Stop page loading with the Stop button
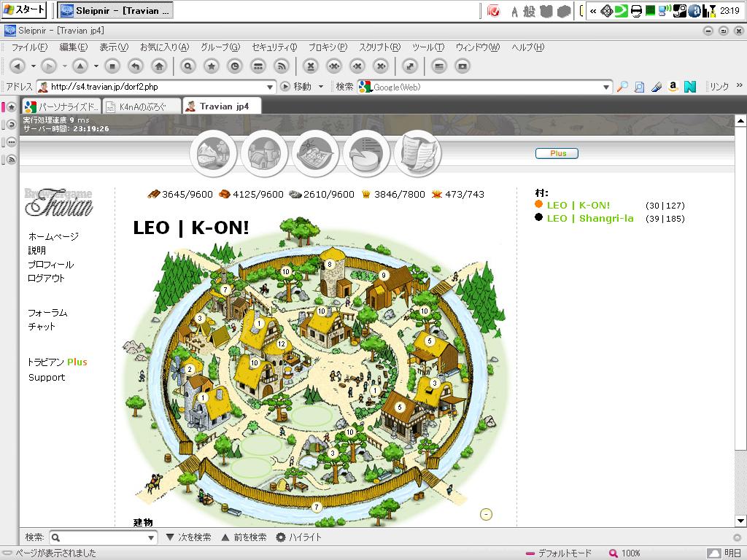Screen dimensions: 747x560 click(x=112, y=66)
